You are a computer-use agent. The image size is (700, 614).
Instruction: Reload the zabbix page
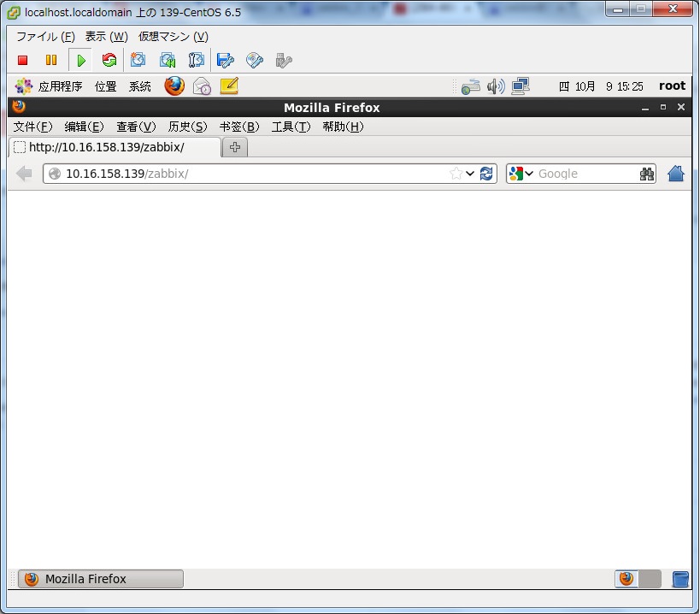click(486, 174)
